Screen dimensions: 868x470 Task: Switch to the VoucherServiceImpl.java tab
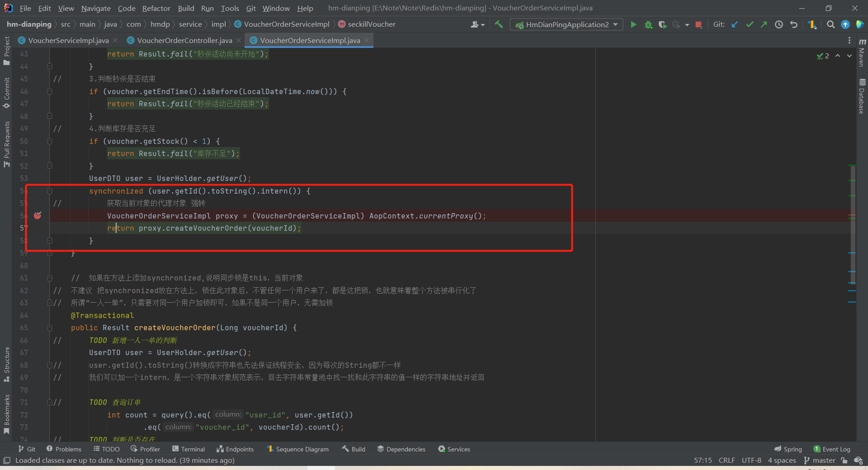[x=68, y=40]
